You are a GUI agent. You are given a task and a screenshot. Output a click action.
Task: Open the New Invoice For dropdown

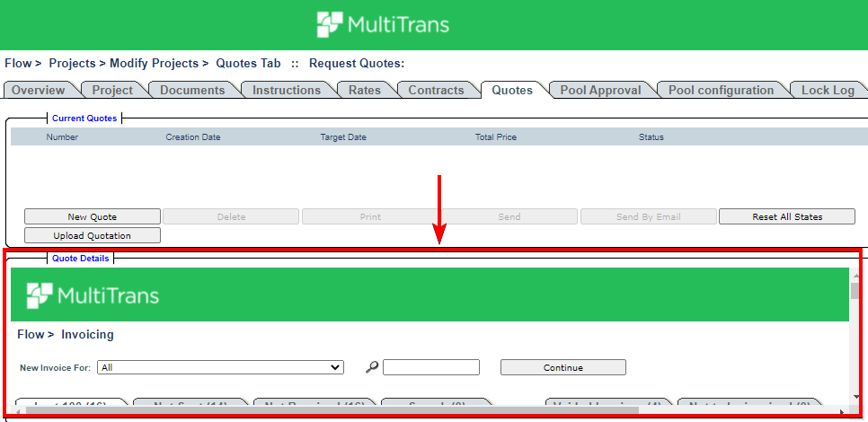point(220,367)
